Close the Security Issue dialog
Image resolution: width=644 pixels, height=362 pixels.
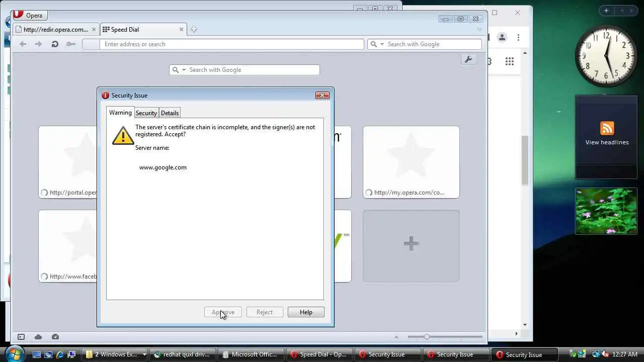[x=322, y=96]
